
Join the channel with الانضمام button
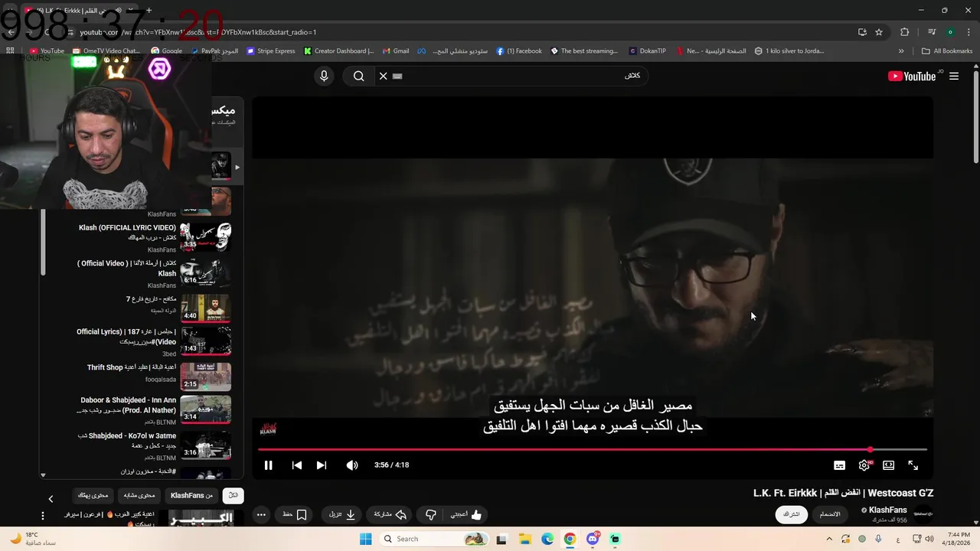pos(830,514)
